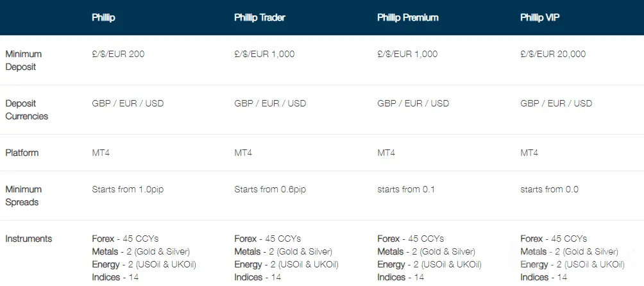Select the Minimum Deposit row label
644x286 pixels.
[x=23, y=60]
